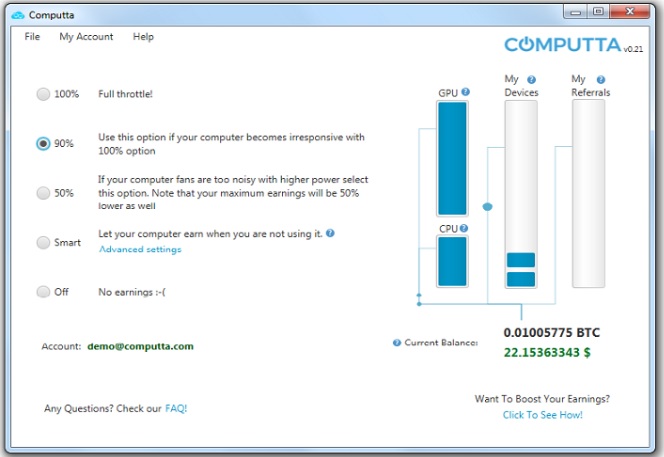Click the v0.21 version label

633,49
